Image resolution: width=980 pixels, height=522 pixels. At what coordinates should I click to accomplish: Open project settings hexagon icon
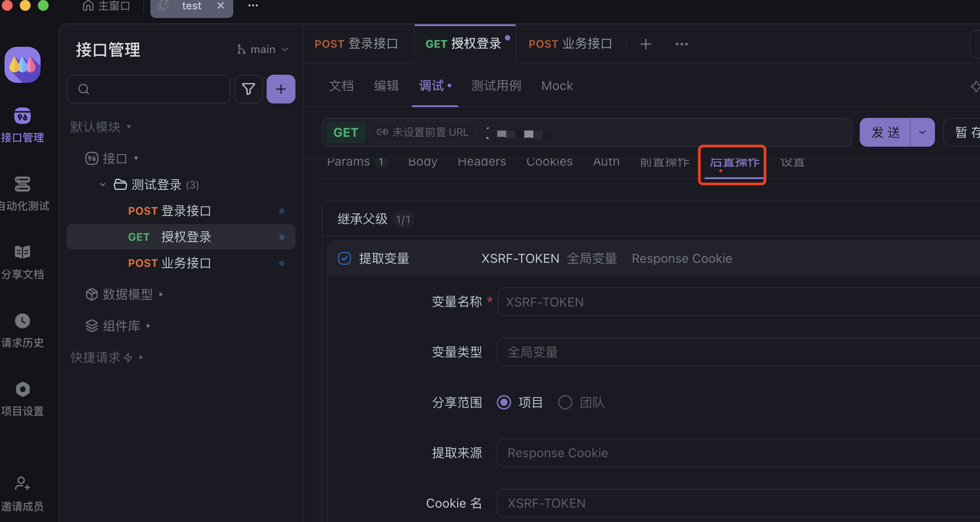click(x=22, y=389)
